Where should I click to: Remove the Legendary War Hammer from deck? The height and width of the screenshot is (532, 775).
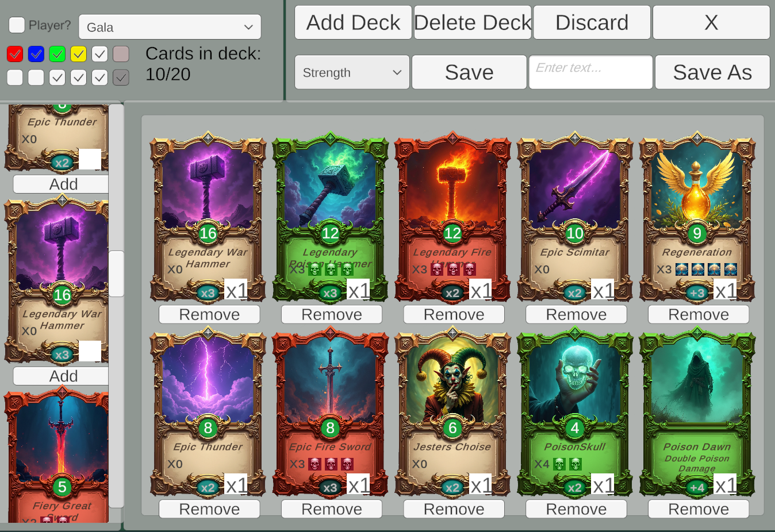coord(209,314)
